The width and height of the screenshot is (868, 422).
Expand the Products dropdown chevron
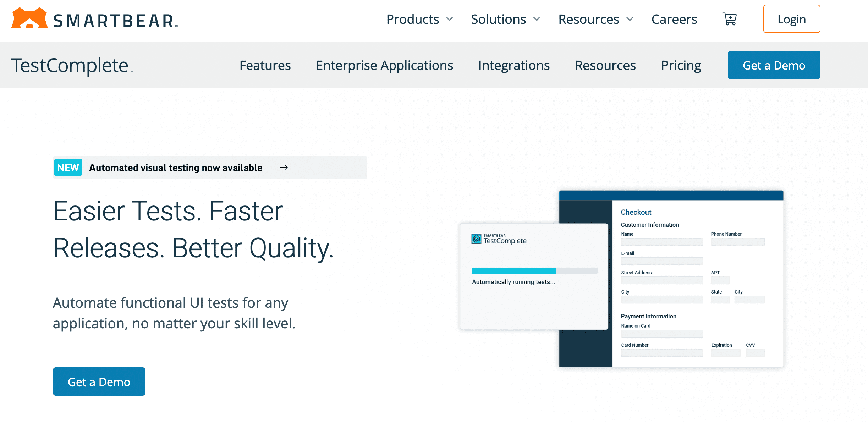tap(450, 19)
